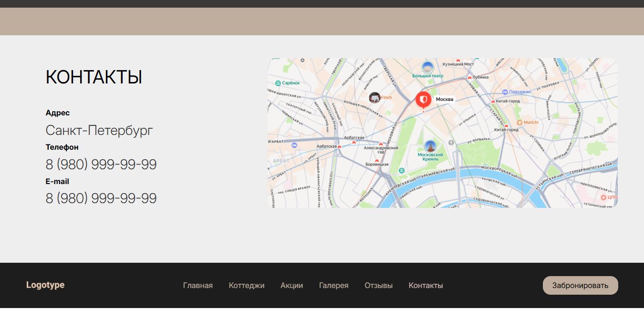The height and width of the screenshot is (309, 644).
Task: Open the Акции footer link
Action: coord(291,286)
